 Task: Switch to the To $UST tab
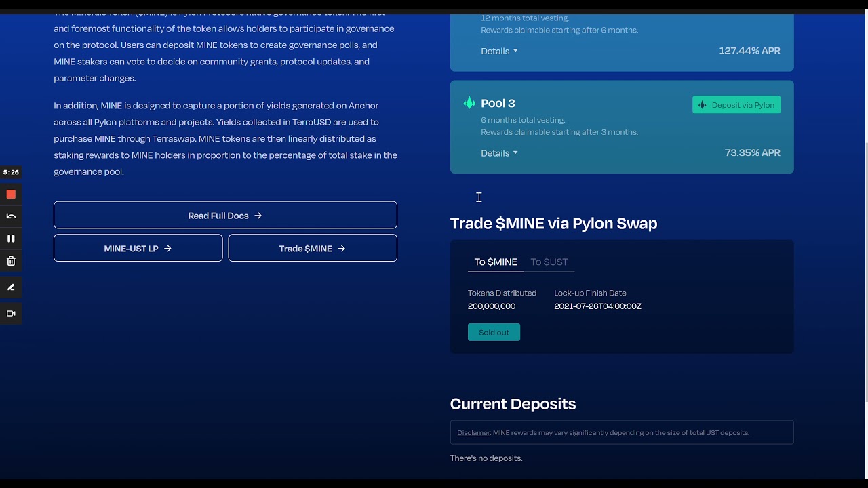tap(549, 262)
